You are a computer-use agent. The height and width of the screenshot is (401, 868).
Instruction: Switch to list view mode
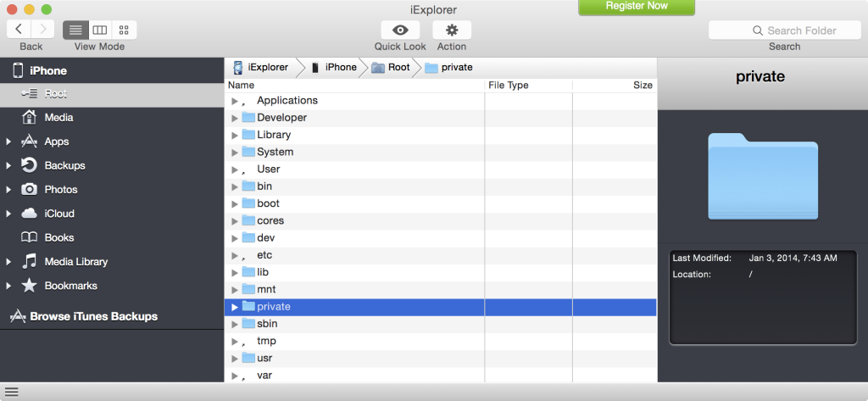[75, 30]
